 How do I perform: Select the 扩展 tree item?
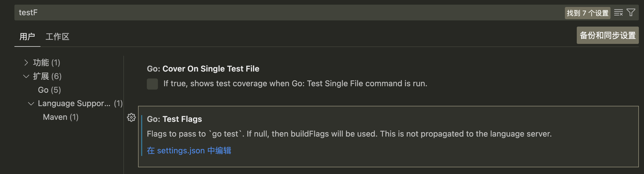pos(48,76)
